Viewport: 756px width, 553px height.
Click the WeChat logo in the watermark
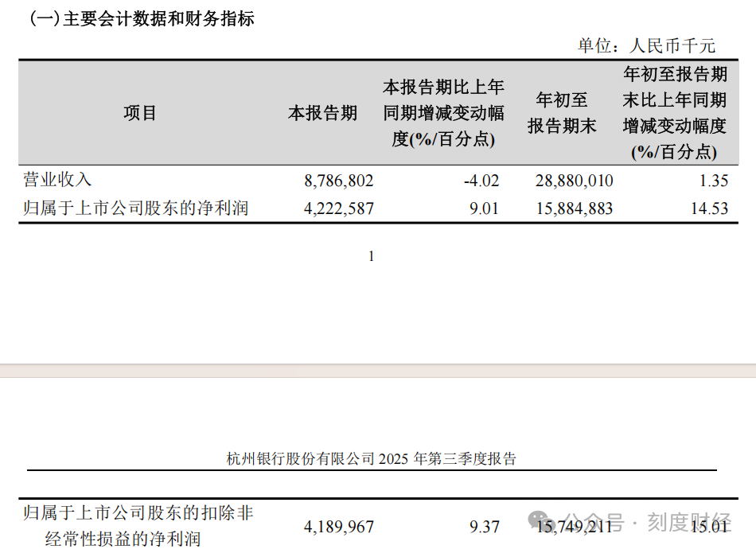point(540,523)
